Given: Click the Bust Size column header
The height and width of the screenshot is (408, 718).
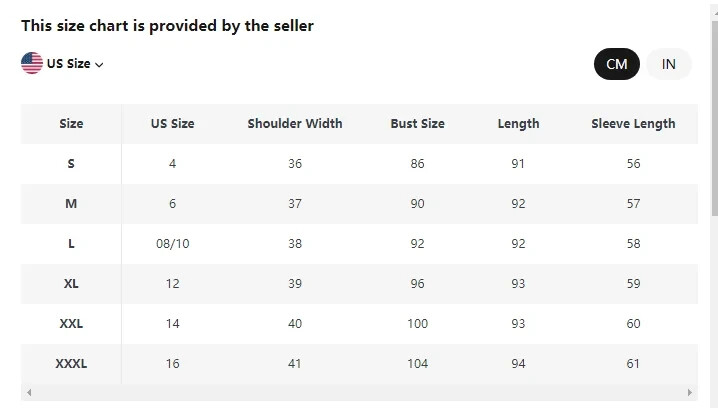Looking at the screenshot, I should [x=417, y=124].
